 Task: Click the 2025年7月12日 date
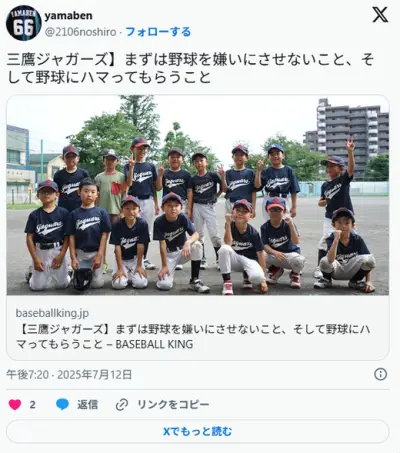coord(95,375)
